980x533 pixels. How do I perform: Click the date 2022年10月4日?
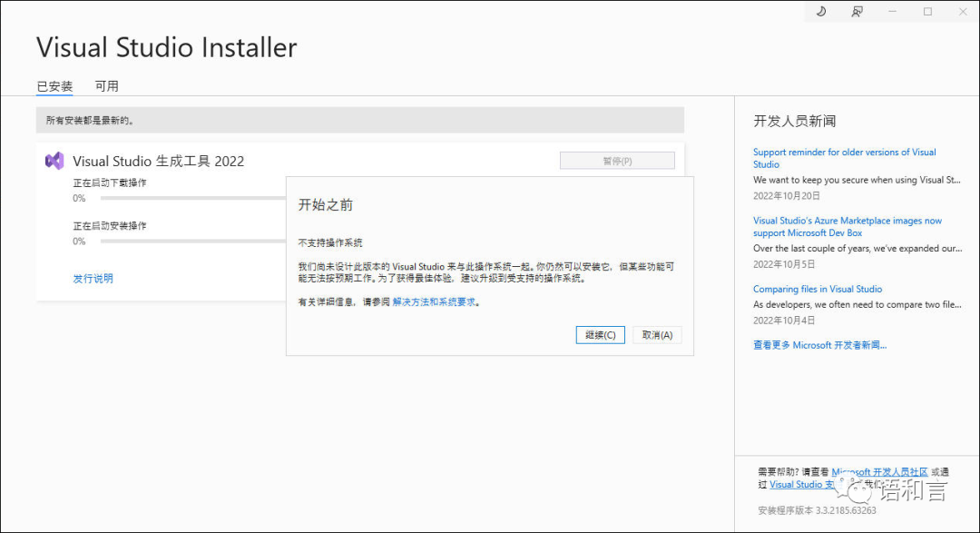[x=784, y=321]
